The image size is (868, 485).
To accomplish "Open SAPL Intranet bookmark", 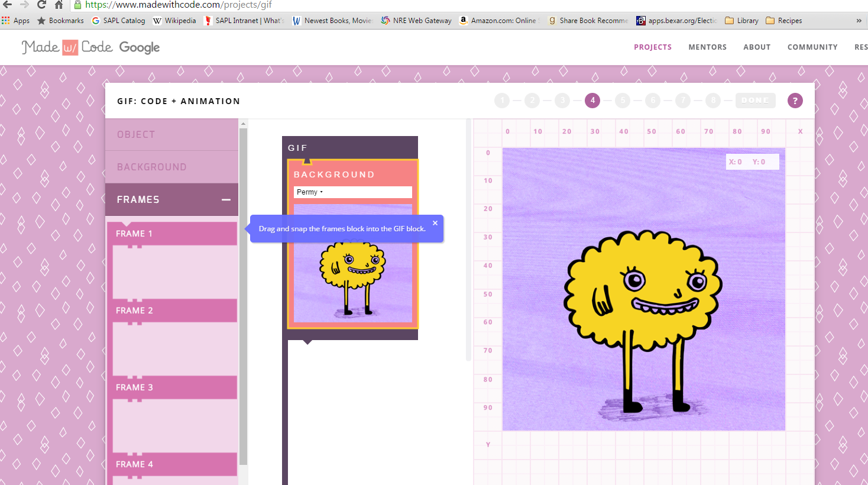I will 244,21.
